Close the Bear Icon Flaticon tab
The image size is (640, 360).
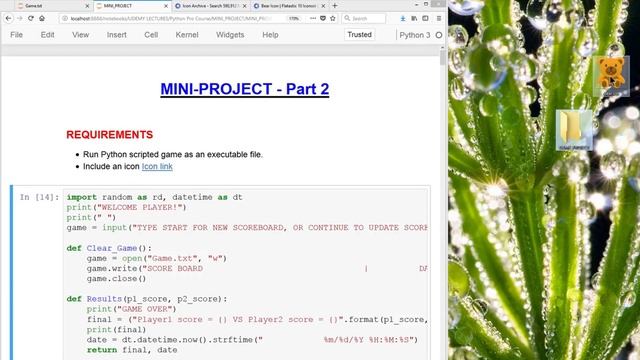(x=323, y=6)
